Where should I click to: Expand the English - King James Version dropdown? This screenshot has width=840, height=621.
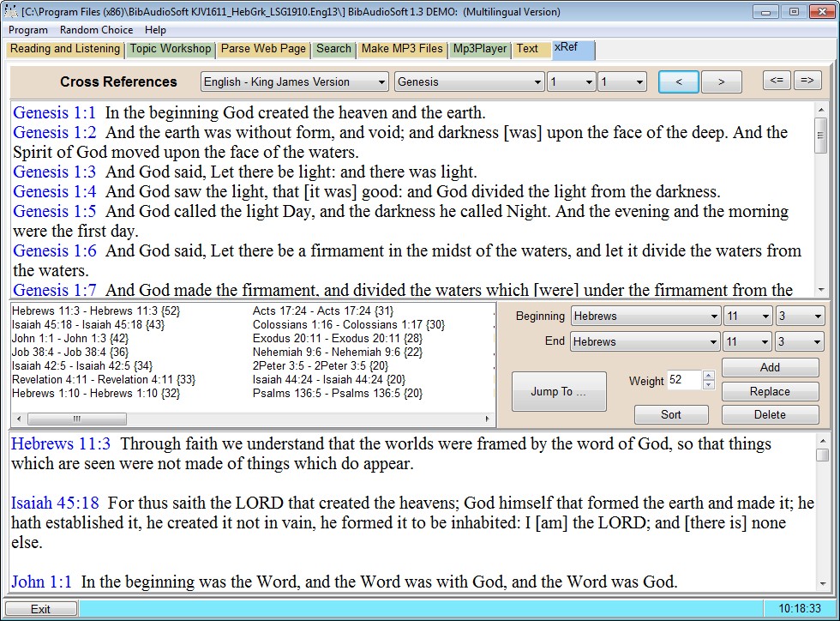tap(295, 82)
